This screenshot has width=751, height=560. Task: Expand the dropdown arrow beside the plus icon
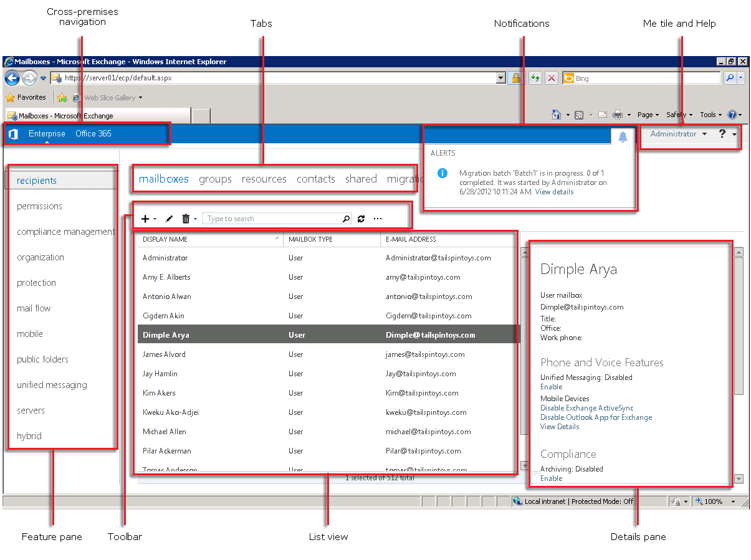155,219
